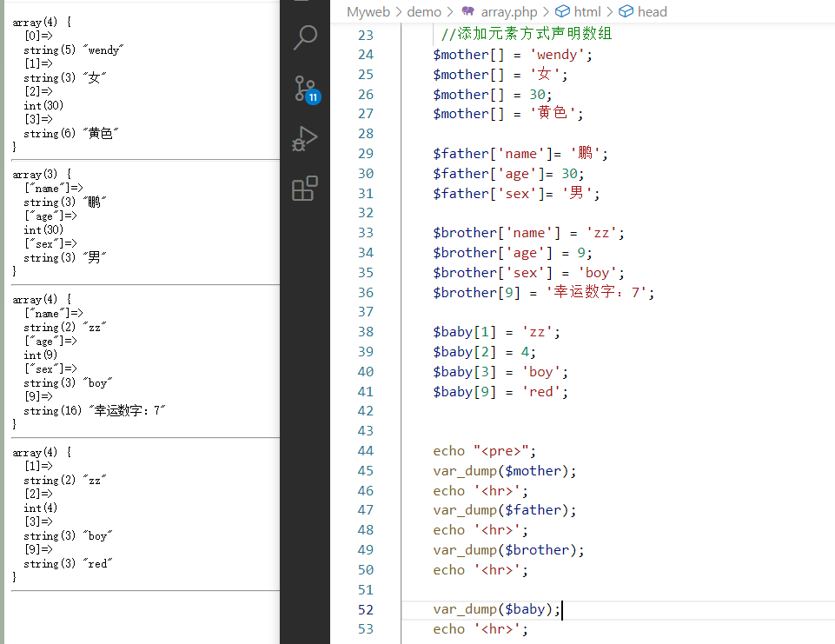The height and width of the screenshot is (644, 835).
Task: Click var_dump($brother) statement
Action: point(508,550)
